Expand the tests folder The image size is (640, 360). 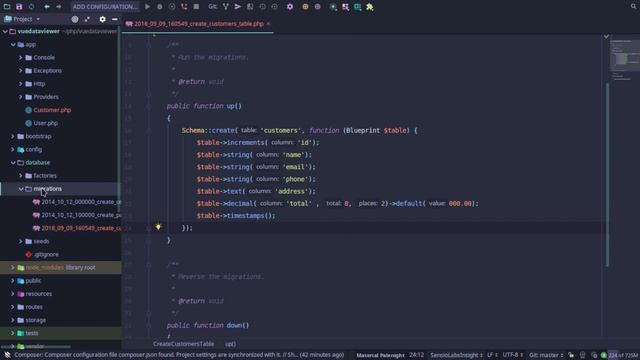click(13, 333)
